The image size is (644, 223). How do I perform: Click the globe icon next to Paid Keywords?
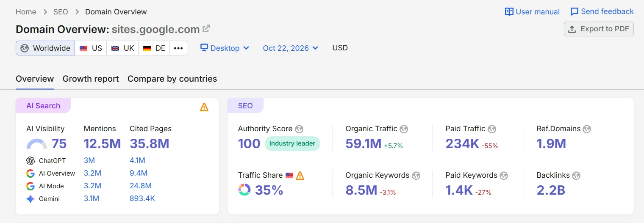[x=504, y=176]
